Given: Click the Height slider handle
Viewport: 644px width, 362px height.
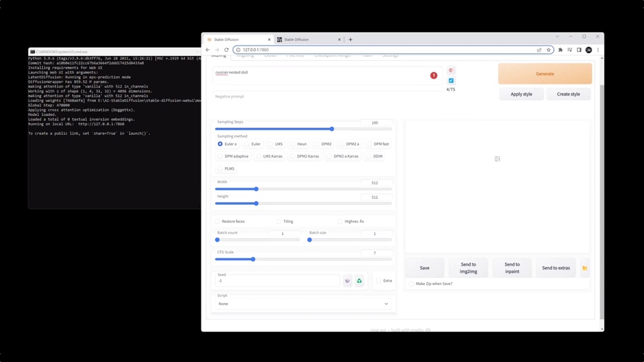Looking at the screenshot, I should click(x=256, y=204).
